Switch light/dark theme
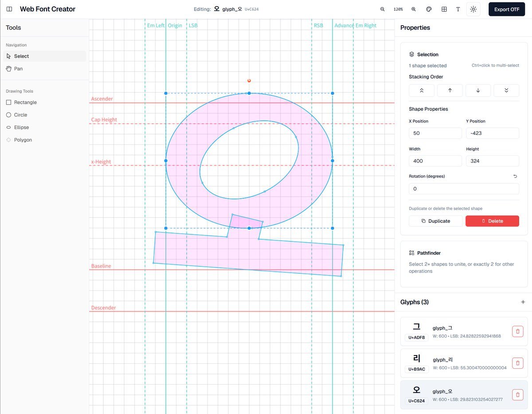 (473, 9)
